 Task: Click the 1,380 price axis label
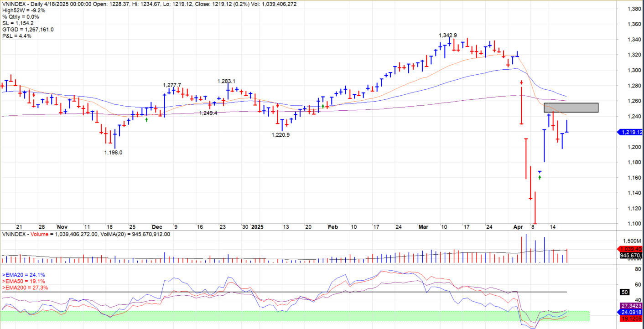pyautogui.click(x=634, y=9)
